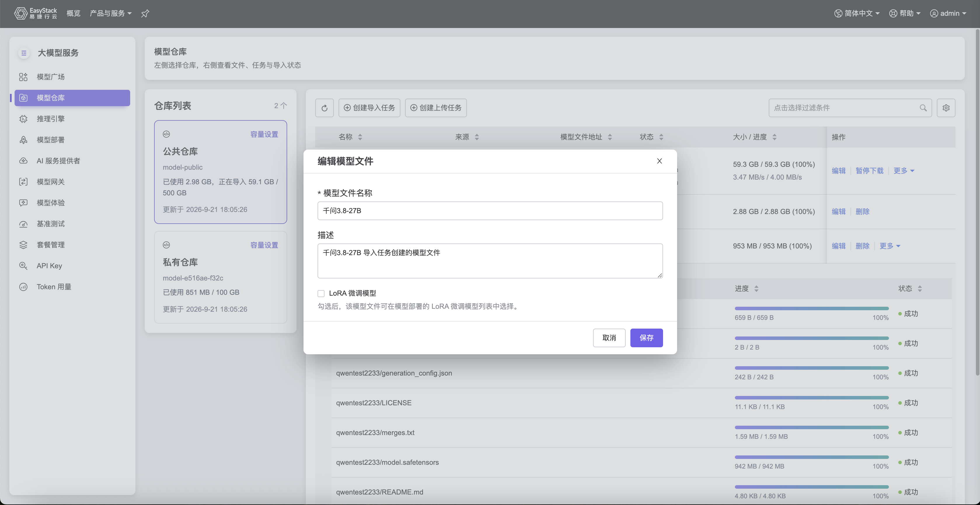Close the 编辑模型文件 dialog
The image size is (980, 505).
click(659, 161)
